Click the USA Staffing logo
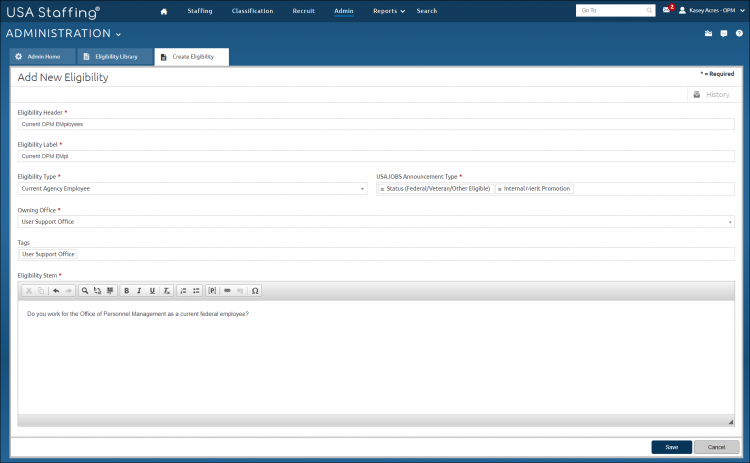750x463 pixels. [x=53, y=12]
